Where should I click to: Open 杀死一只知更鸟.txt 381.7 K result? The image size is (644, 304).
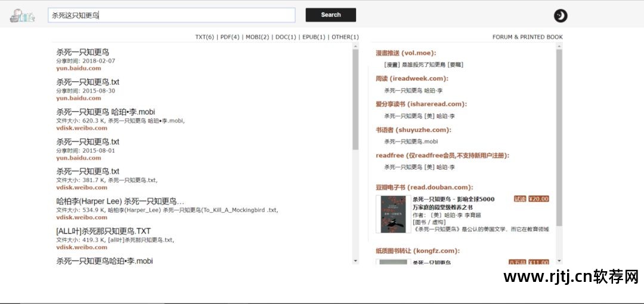click(x=88, y=171)
